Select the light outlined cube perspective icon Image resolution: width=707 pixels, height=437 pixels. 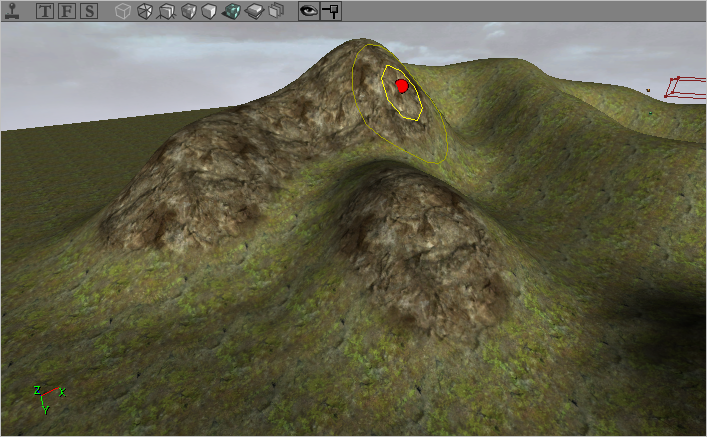123,11
